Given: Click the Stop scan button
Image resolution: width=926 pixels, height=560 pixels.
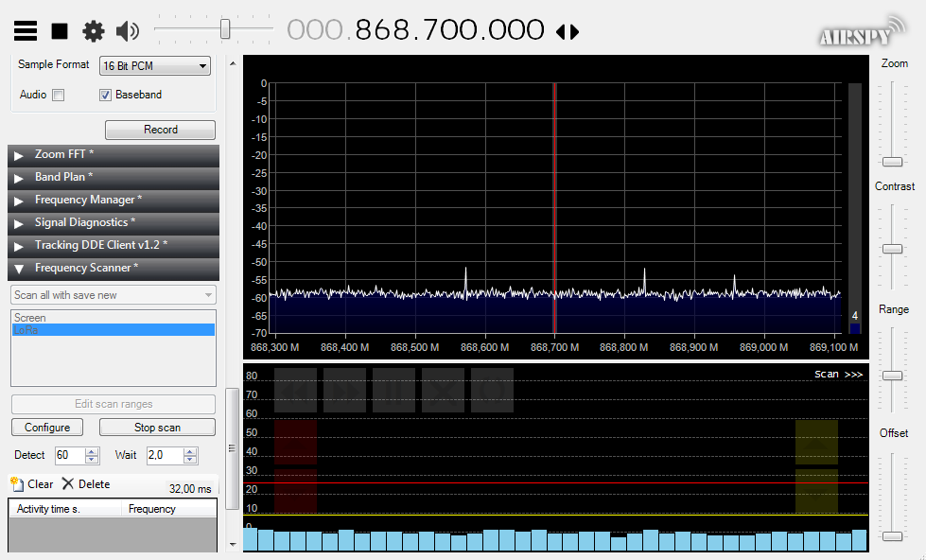Looking at the screenshot, I should click(x=157, y=427).
